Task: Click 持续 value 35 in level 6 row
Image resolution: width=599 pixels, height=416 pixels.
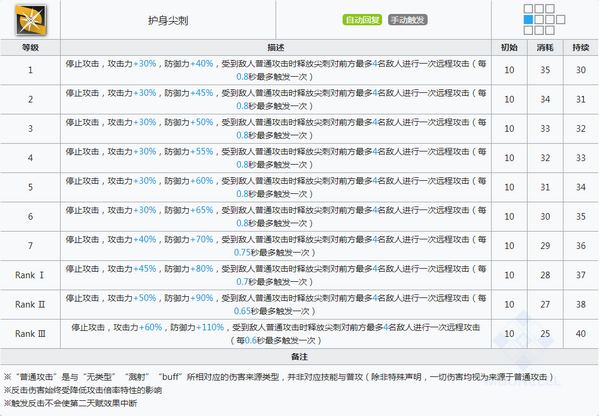Action: [x=581, y=217]
